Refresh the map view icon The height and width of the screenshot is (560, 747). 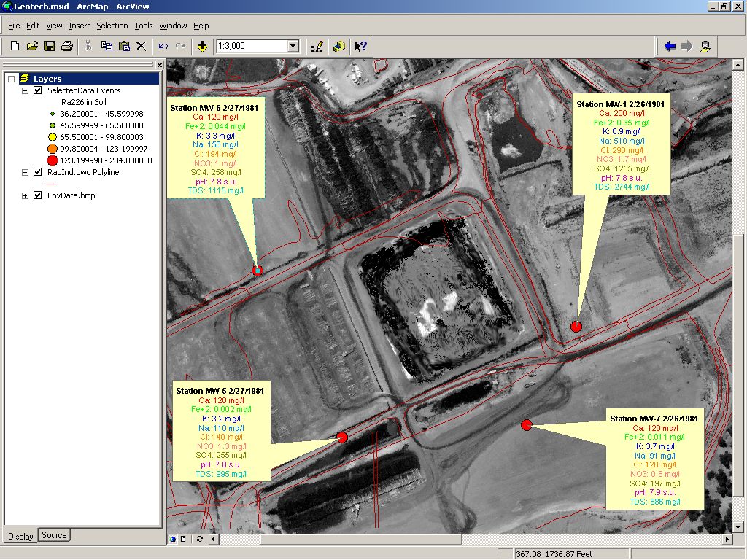pos(200,539)
